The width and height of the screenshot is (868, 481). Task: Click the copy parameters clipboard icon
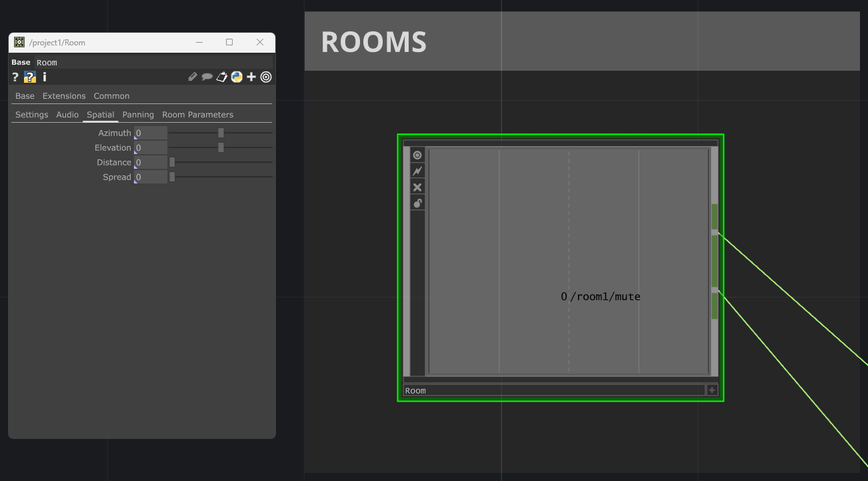[222, 77]
